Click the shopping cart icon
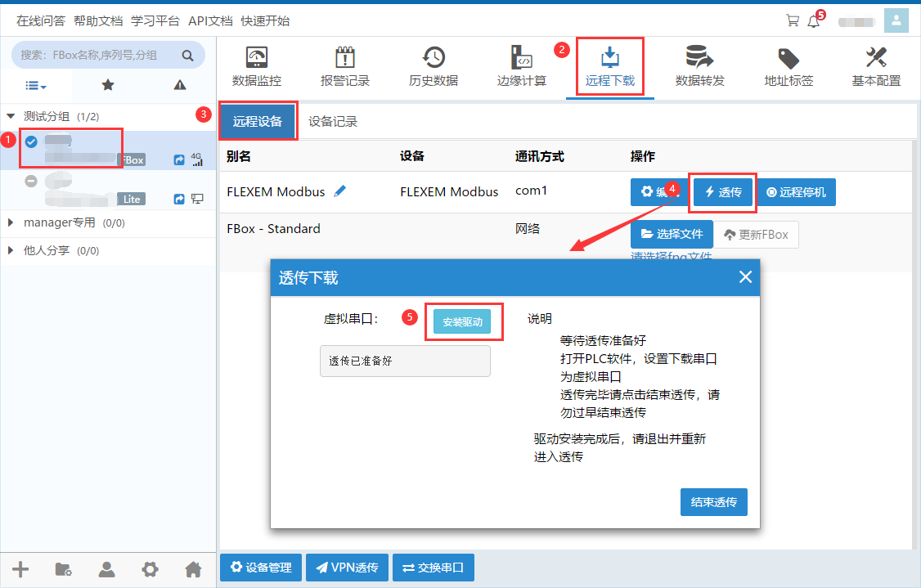Image resolution: width=921 pixels, height=588 pixels. point(792,21)
